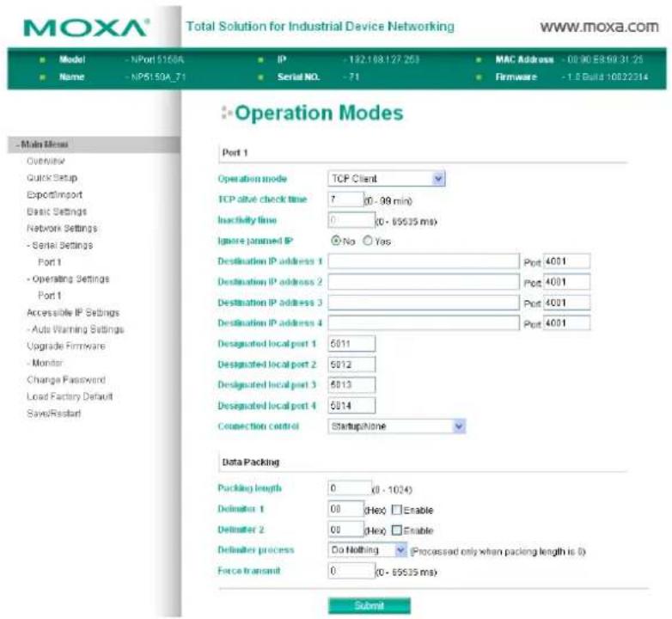Viewport: 672px width, 619px height.
Task: Open Port 1 under Operating Settings
Action: pyautogui.click(x=50, y=296)
